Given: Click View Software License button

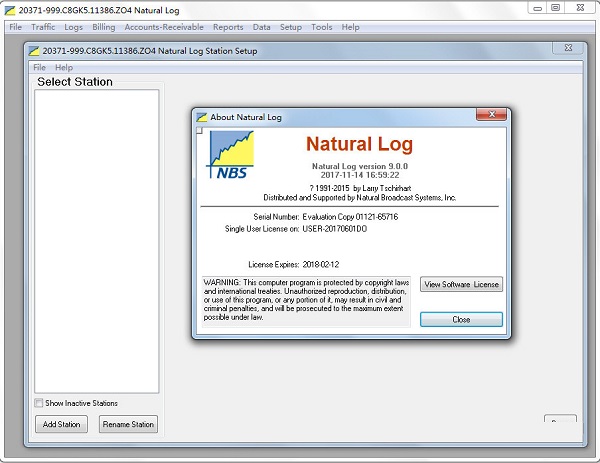Looking at the screenshot, I should pyautogui.click(x=461, y=284).
